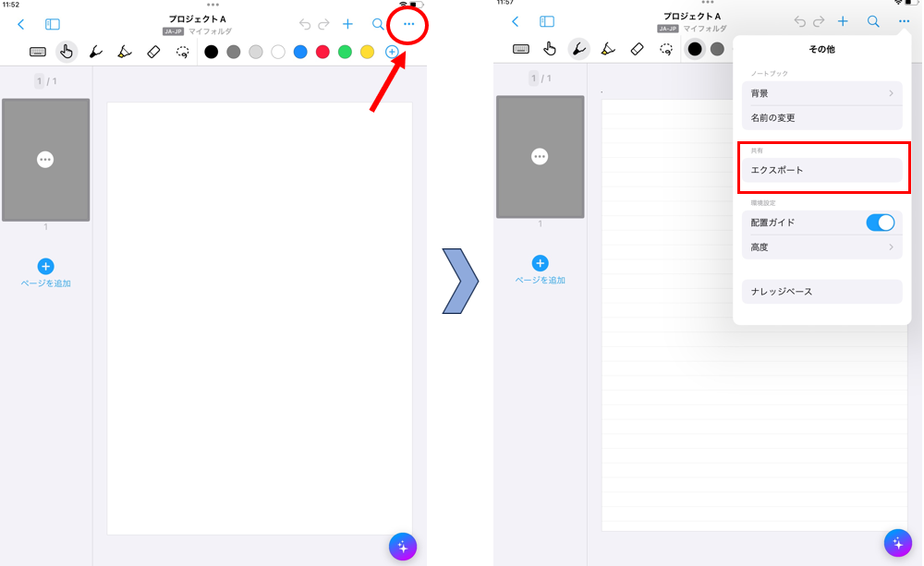This screenshot has width=924, height=566.
Task: Disable the 配置ガイド alignment guide toggle
Action: tap(880, 222)
